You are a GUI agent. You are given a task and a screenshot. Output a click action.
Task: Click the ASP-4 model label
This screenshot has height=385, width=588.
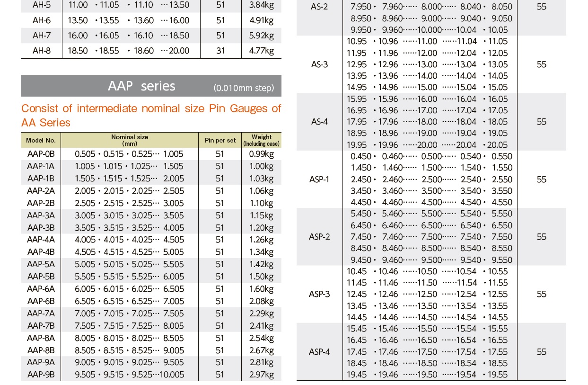(x=319, y=352)
